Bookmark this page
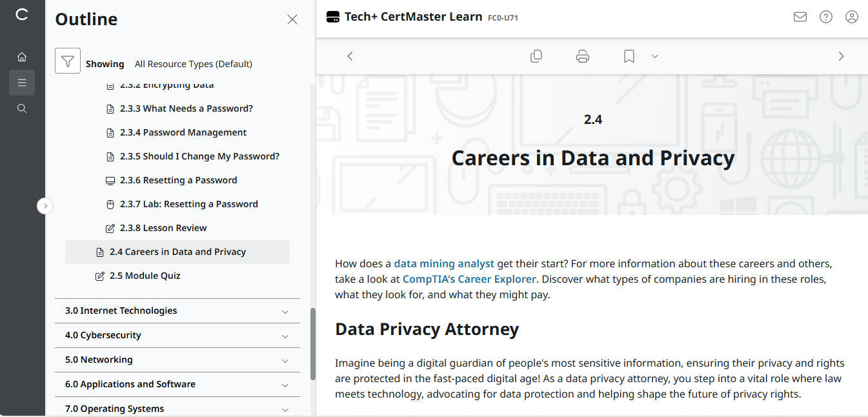This screenshot has height=417, width=868. [629, 56]
